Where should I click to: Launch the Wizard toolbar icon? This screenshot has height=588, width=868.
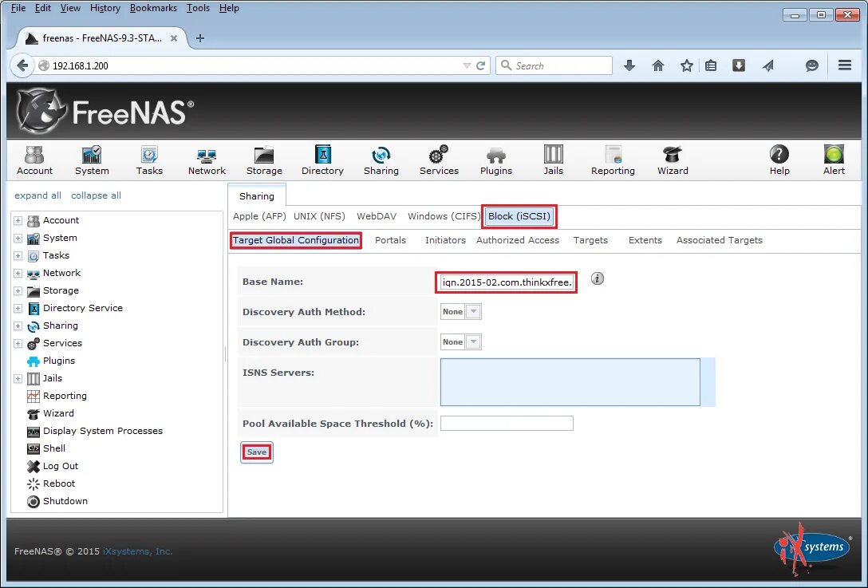[673, 160]
